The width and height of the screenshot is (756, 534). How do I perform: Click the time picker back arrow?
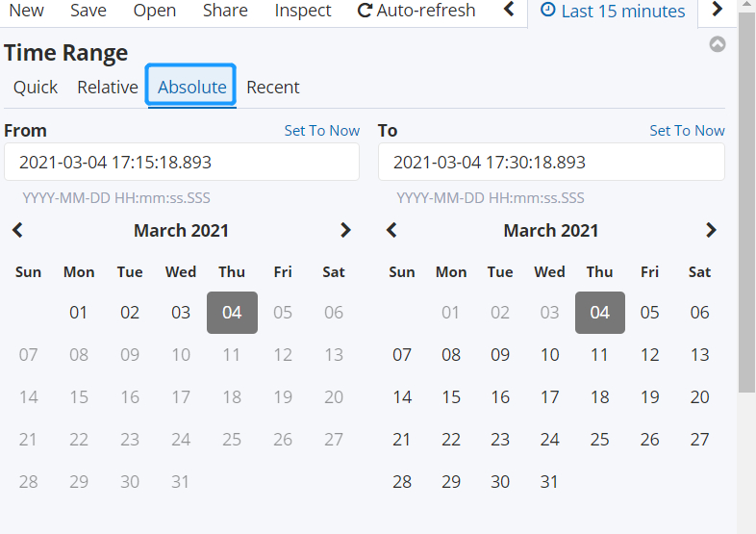(509, 11)
